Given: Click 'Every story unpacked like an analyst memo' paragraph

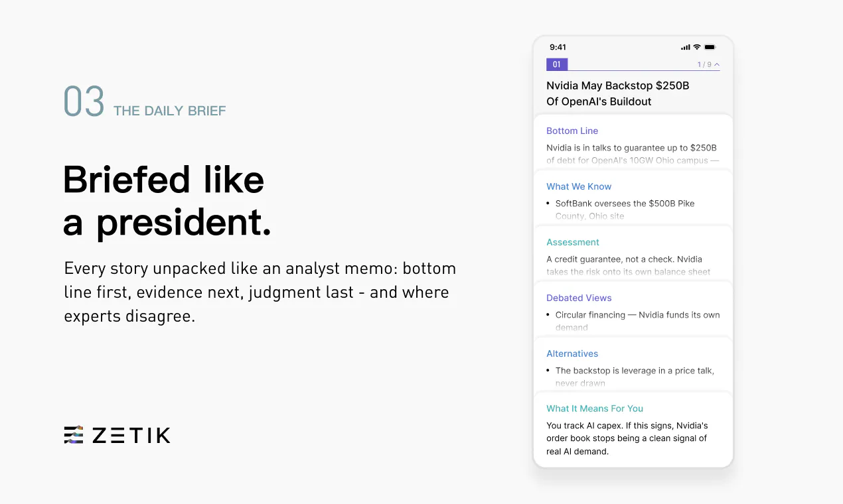Looking at the screenshot, I should [x=260, y=292].
